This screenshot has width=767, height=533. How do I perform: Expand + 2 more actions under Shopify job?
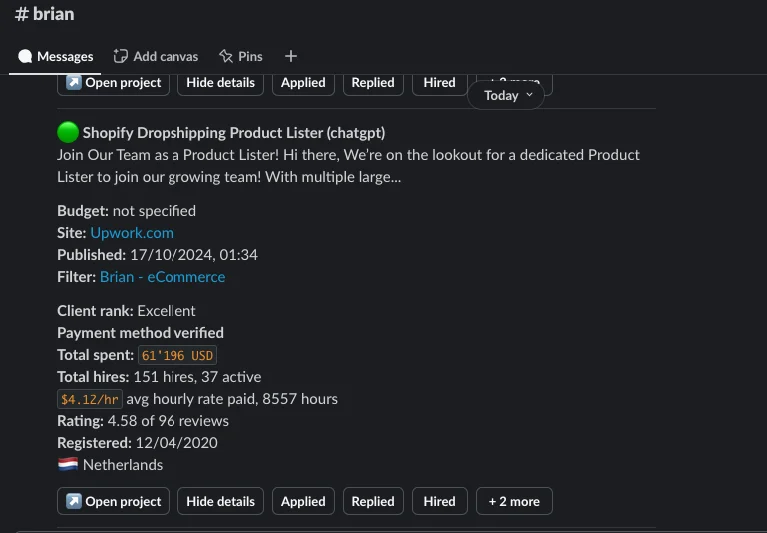click(514, 501)
